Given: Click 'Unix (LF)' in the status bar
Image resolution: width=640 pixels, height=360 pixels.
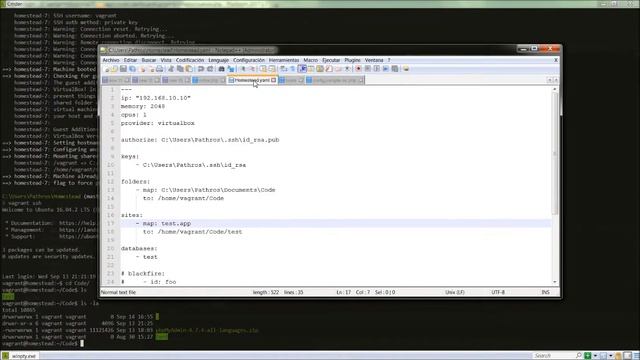Looking at the screenshot, I should point(455,292).
